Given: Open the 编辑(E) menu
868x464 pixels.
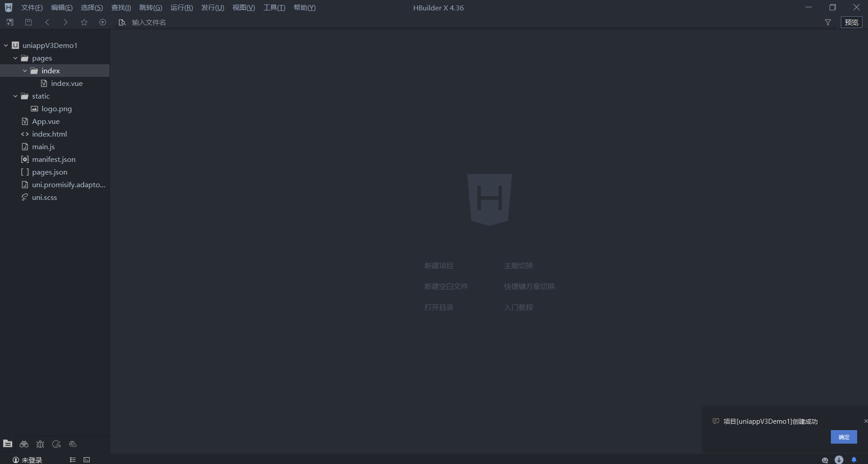Looking at the screenshot, I should click(62, 8).
